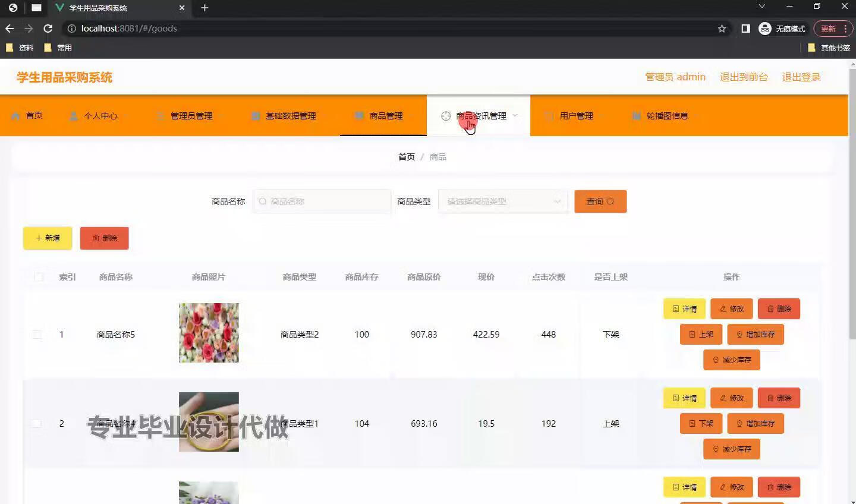Open the row 2 hand photo thumbnail
The width and height of the screenshot is (856, 504).
point(209,422)
